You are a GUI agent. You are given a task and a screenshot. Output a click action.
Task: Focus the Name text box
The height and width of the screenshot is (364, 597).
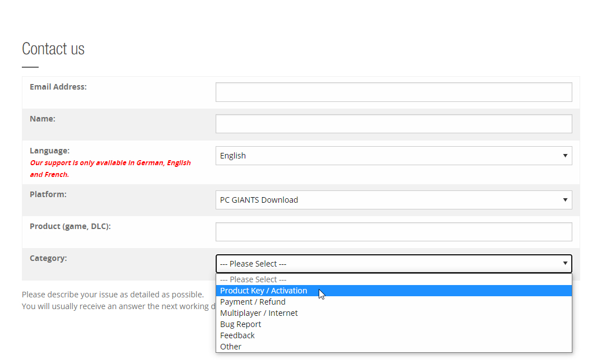(x=394, y=124)
